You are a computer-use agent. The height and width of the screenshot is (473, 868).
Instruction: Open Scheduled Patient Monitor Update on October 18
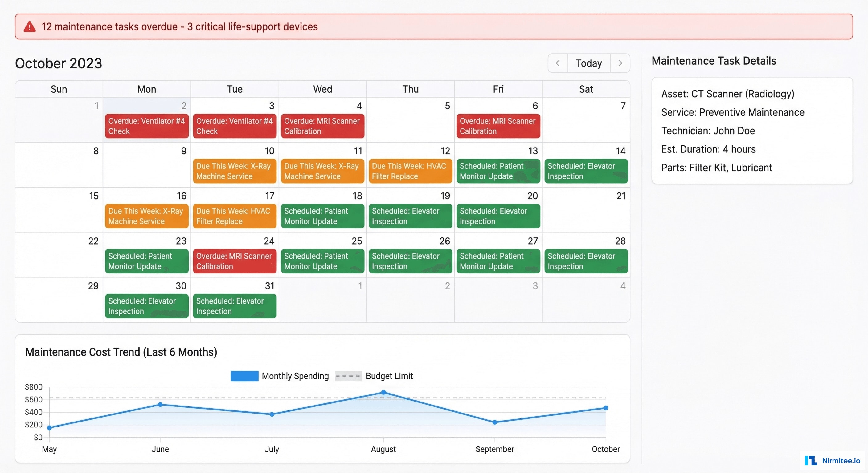(322, 216)
